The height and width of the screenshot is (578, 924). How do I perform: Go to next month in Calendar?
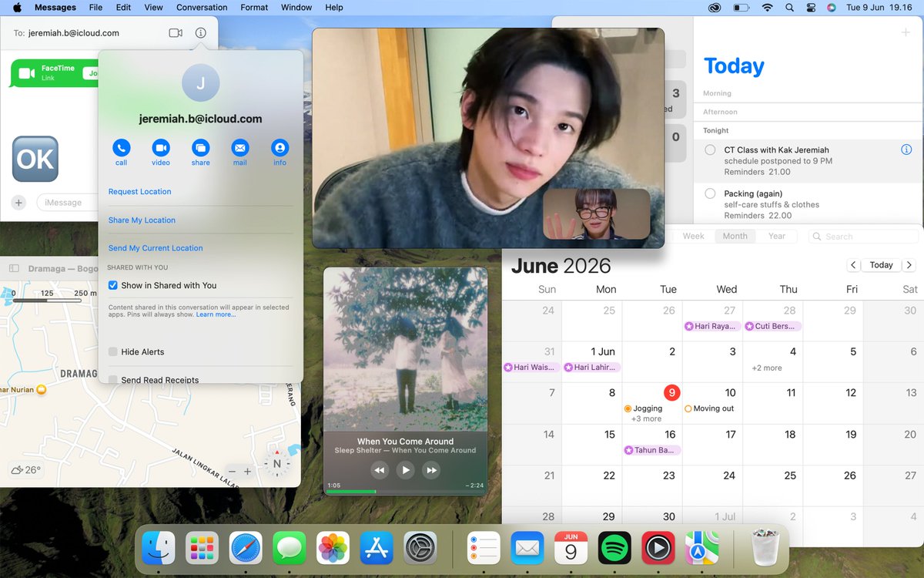pos(909,265)
